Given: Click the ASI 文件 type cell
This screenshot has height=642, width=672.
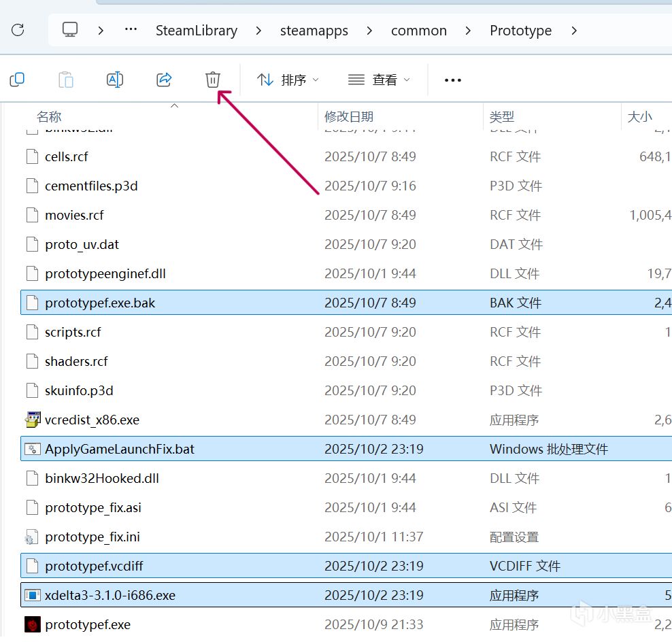Looking at the screenshot, I should [514, 507].
